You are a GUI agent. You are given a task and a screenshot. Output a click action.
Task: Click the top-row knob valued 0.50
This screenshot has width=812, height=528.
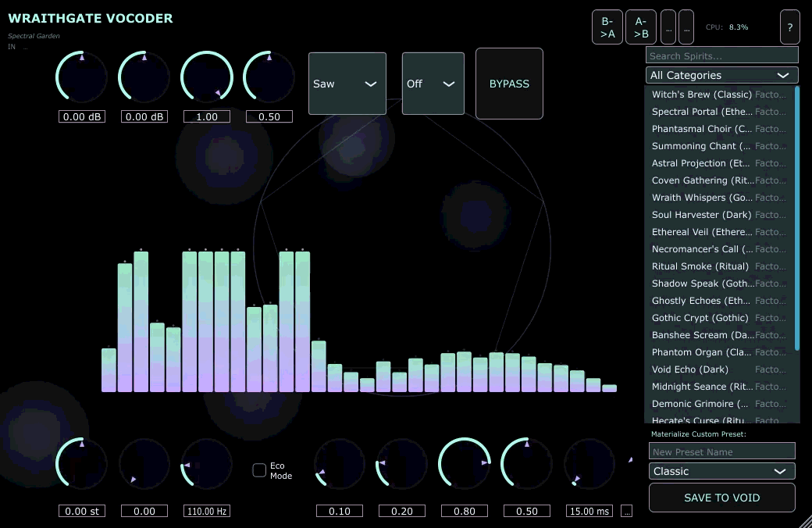click(x=269, y=77)
